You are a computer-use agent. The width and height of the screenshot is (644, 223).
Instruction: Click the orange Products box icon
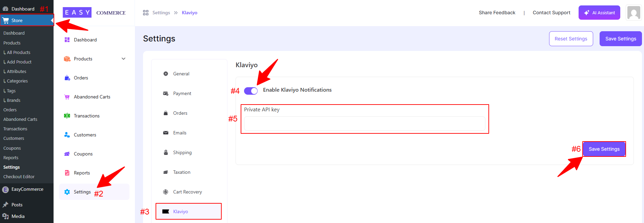(67, 59)
